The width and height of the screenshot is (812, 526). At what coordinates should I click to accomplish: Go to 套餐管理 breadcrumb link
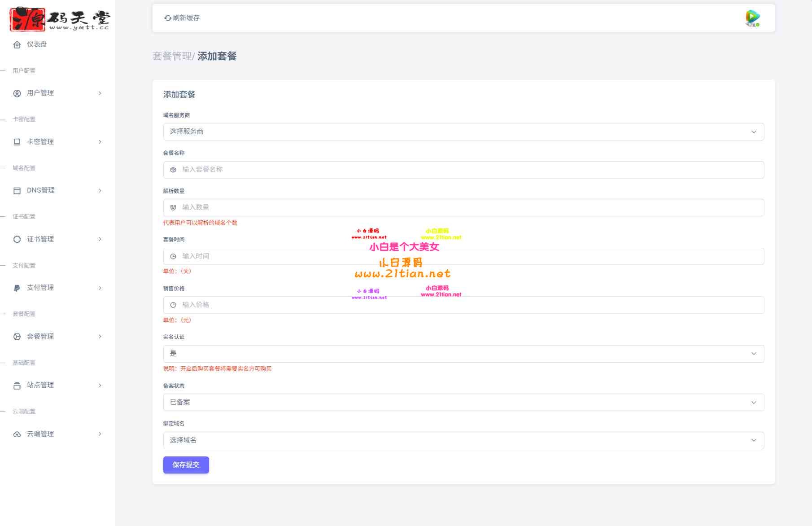[x=172, y=56]
